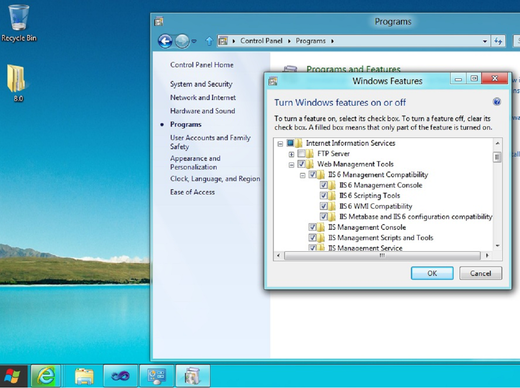
Task: Uncheck IIS Management Scripts and Tools checkbox
Action: [312, 238]
